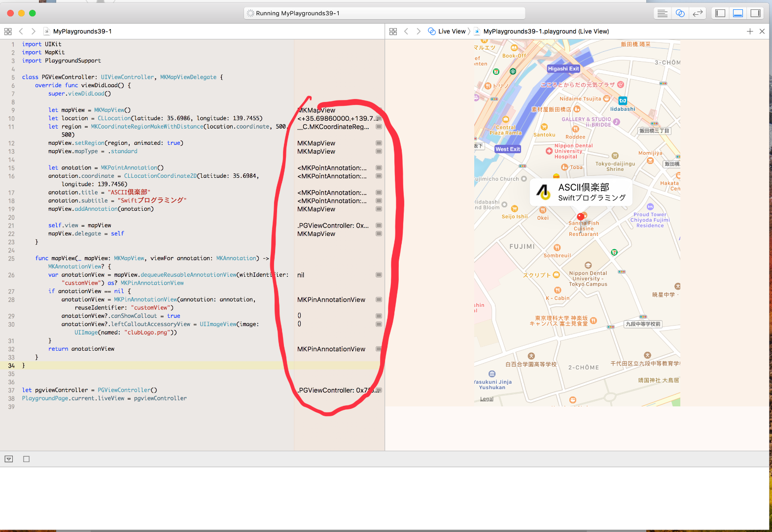The image size is (772, 532).
Task: Open the MyPlaygrounds39-1.playground (Live View) breadcrumb
Action: click(x=546, y=32)
